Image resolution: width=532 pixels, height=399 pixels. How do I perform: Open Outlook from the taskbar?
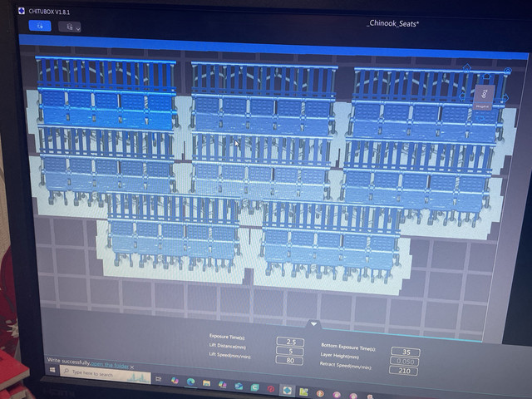click(x=239, y=386)
